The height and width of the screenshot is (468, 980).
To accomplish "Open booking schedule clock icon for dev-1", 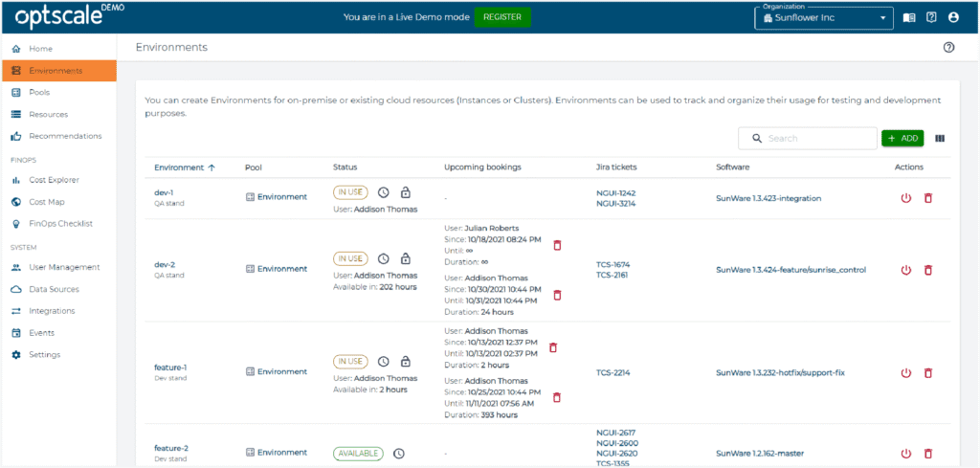I will [x=383, y=191].
